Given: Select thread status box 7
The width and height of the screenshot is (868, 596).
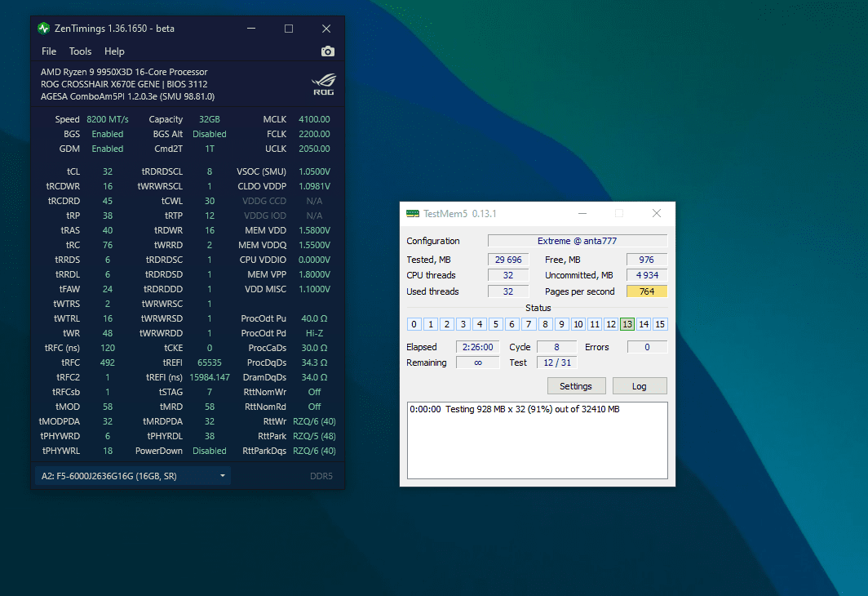Looking at the screenshot, I should (529, 324).
